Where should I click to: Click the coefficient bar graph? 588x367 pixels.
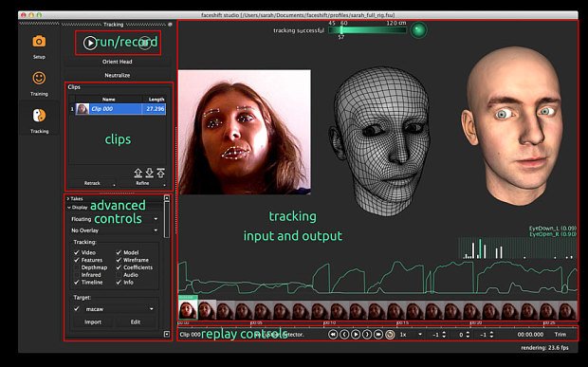point(517,248)
